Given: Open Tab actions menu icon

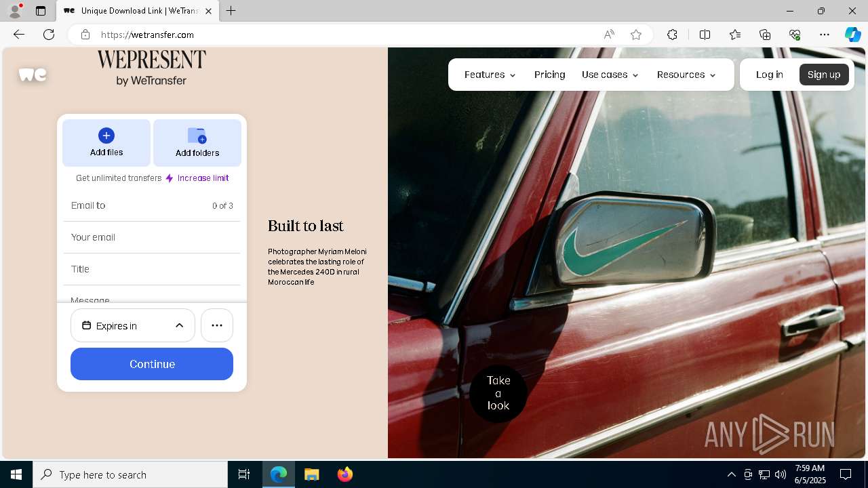Looking at the screenshot, I should [41, 11].
